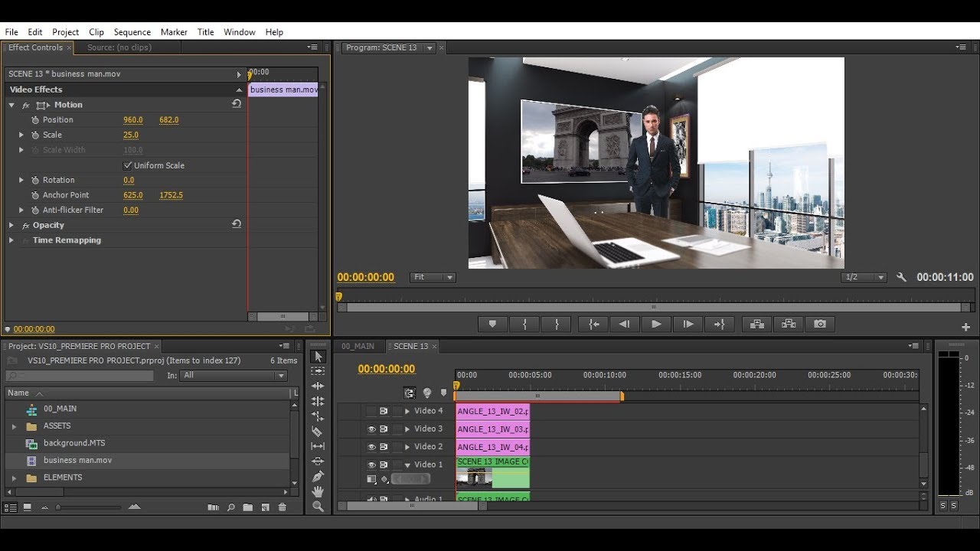
Task: Switch to the Source (no clips) tab
Action: pyautogui.click(x=119, y=47)
